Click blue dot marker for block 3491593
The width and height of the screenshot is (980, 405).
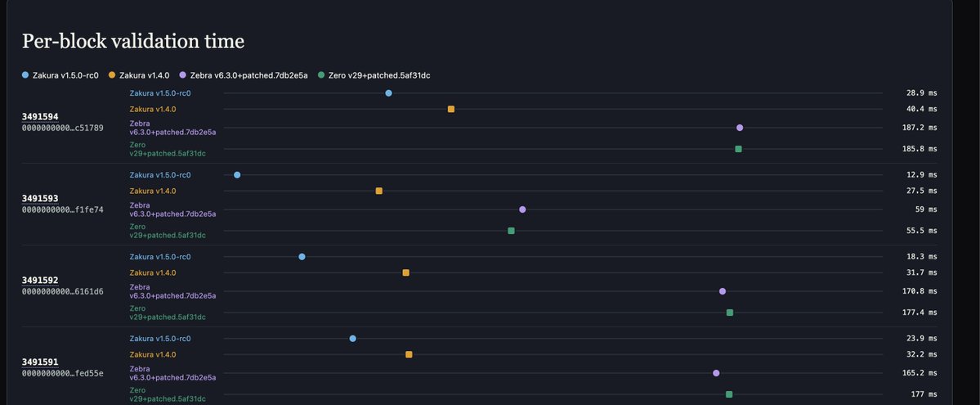coord(237,175)
